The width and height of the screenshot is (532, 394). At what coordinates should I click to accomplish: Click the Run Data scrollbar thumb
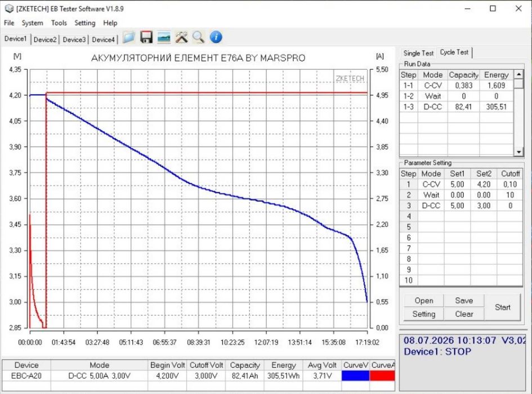(x=518, y=83)
